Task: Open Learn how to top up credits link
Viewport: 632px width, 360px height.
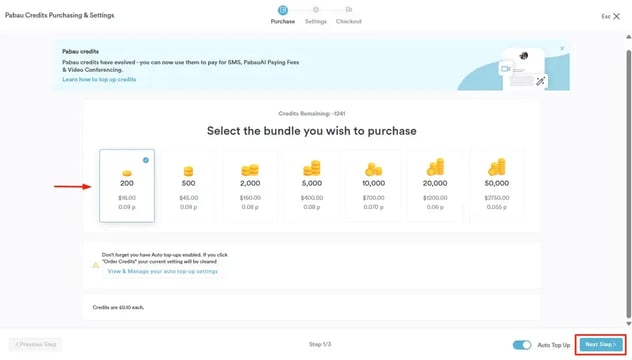Action: (x=99, y=79)
